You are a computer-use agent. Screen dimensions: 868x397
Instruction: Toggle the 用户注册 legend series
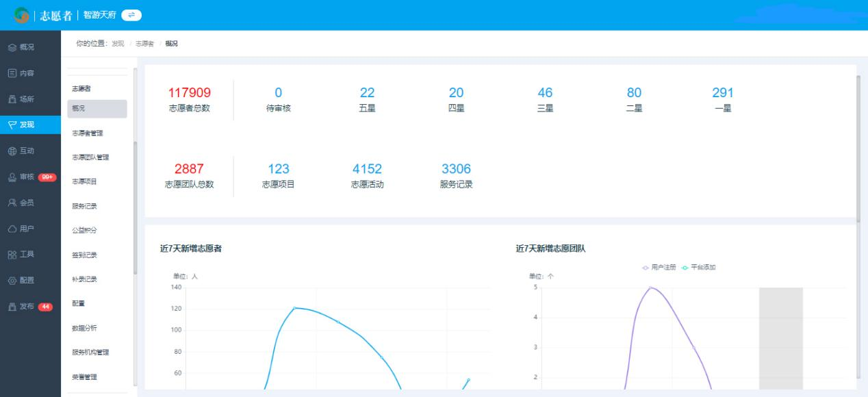coord(660,267)
